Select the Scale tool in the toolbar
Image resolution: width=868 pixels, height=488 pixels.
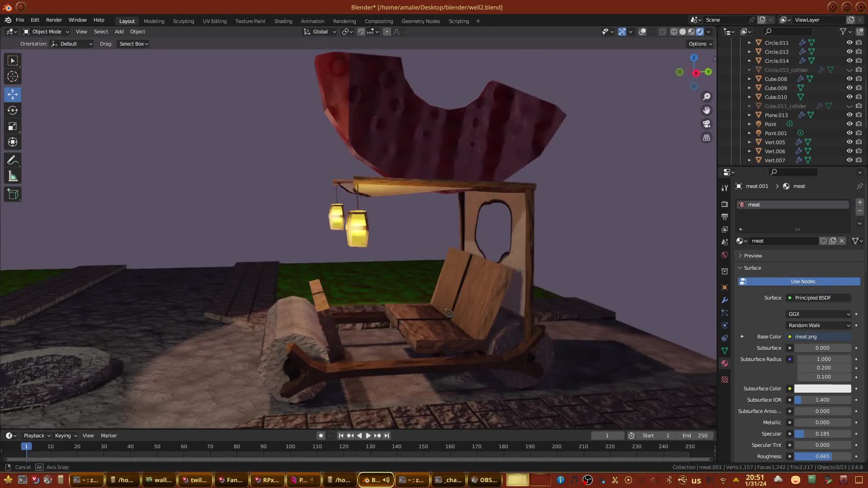[x=13, y=127]
